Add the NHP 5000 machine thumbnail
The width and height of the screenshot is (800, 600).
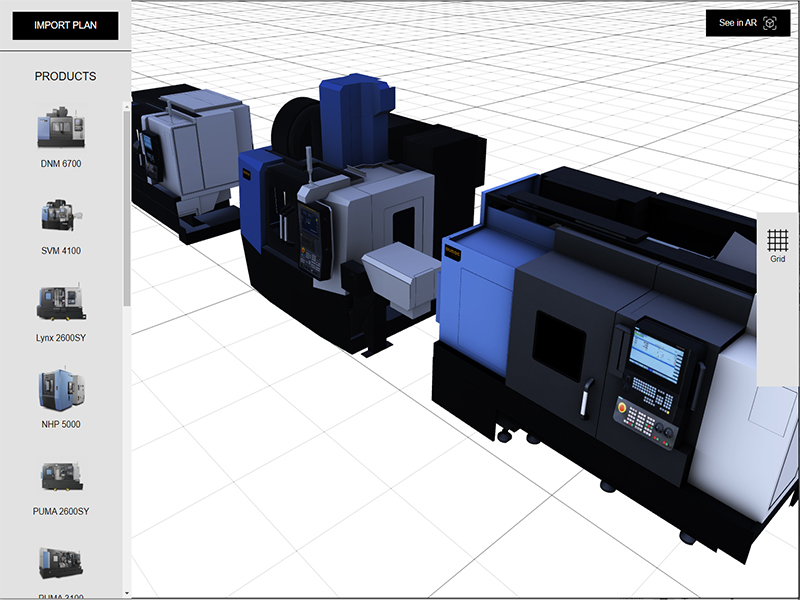pyautogui.click(x=61, y=389)
